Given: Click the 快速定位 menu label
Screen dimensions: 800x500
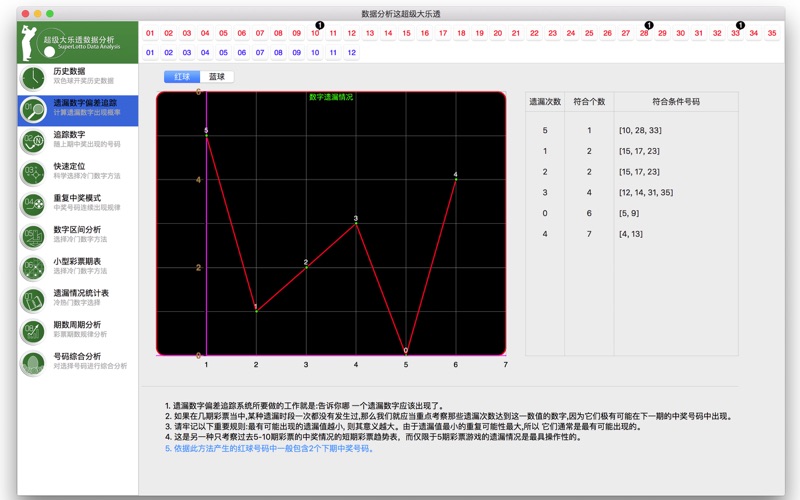Looking at the screenshot, I should pos(69,166).
